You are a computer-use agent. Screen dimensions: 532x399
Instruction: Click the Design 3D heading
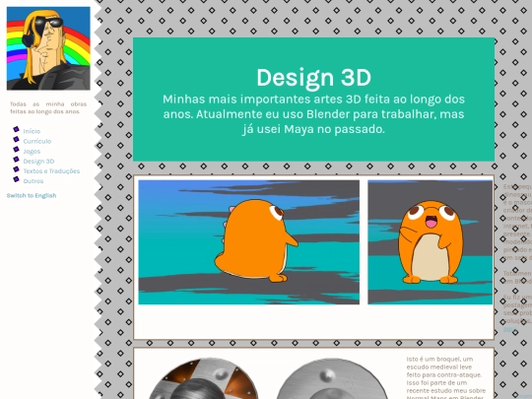point(314,78)
